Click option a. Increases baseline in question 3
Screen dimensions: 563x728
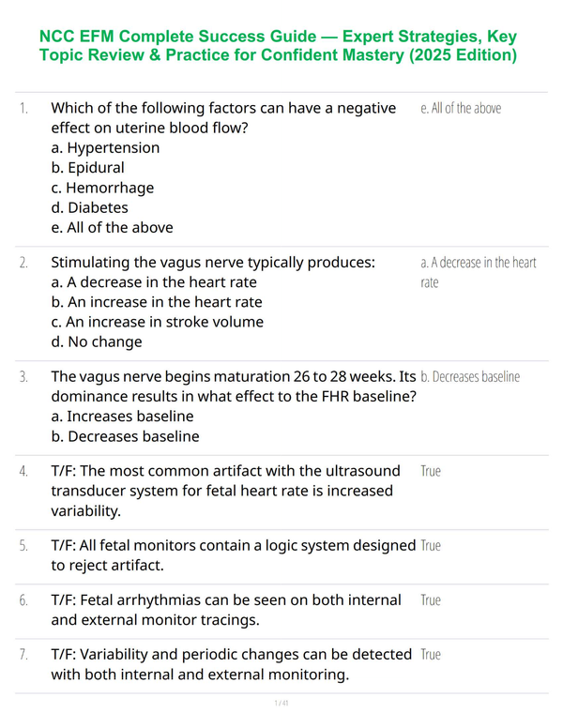[122, 417]
